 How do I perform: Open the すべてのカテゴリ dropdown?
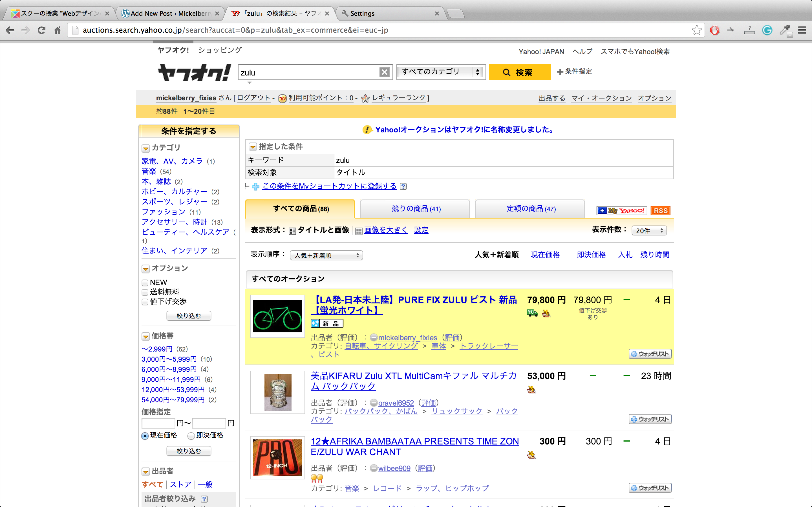pyautogui.click(x=441, y=72)
